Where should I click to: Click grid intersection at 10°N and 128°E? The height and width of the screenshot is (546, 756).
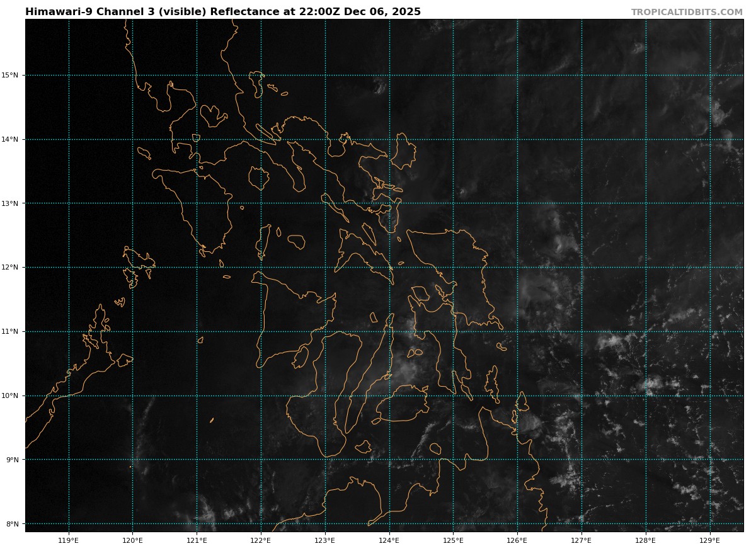(646, 395)
